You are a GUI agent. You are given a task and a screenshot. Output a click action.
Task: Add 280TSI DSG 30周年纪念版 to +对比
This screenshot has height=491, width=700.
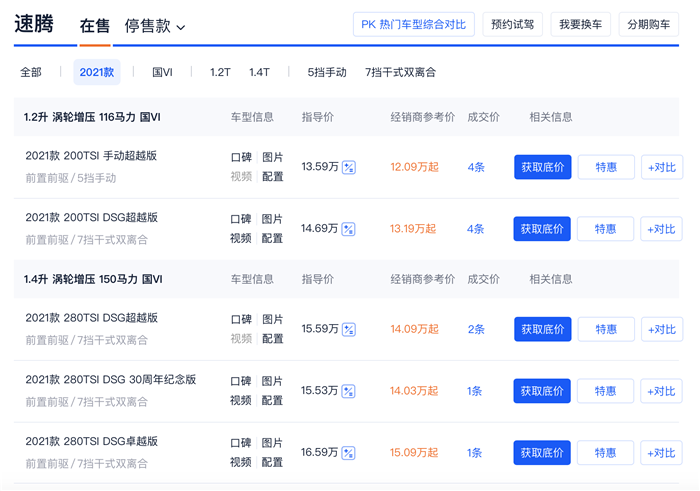pos(661,391)
